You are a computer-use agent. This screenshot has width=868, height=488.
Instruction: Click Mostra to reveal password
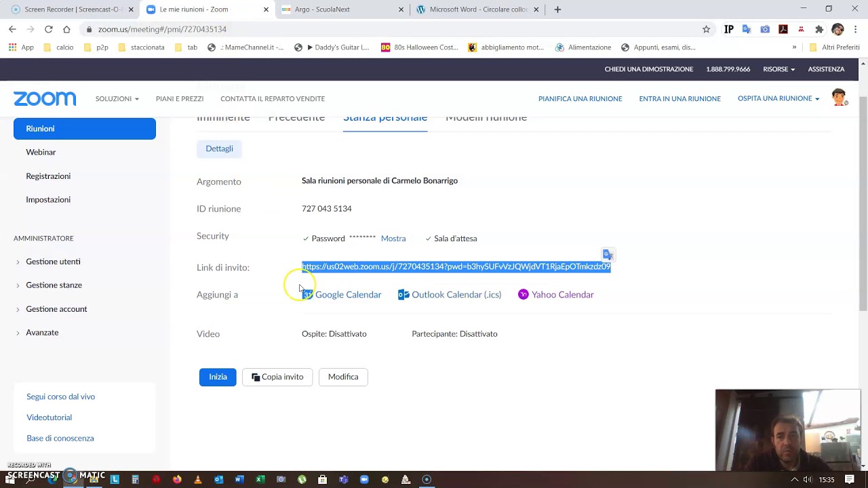pos(393,239)
